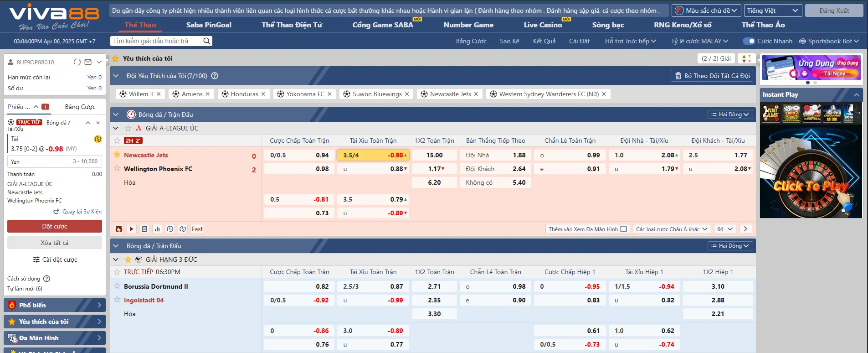Switch to the Bảng Cược tab

pyautogui.click(x=80, y=107)
